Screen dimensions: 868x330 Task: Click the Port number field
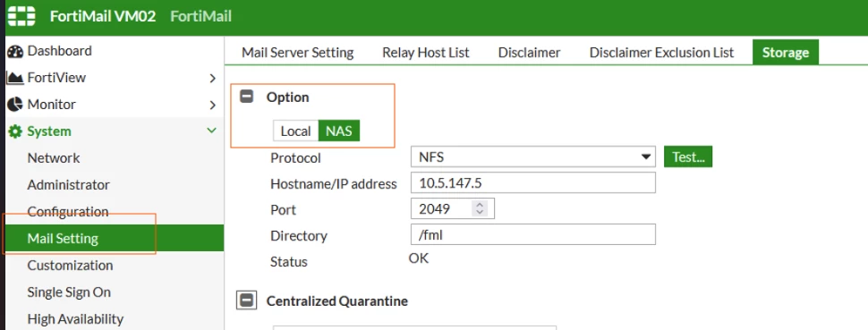click(x=452, y=208)
